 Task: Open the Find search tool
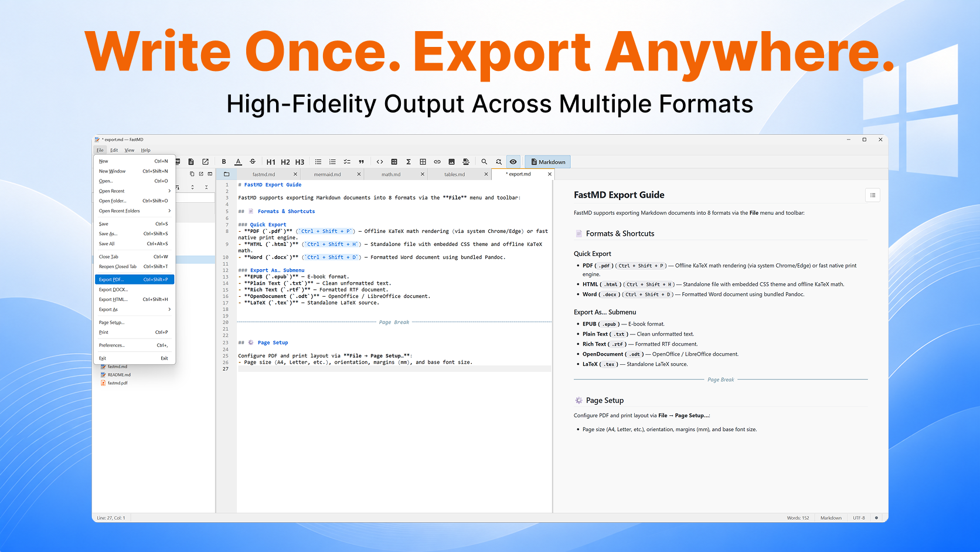pos(484,162)
